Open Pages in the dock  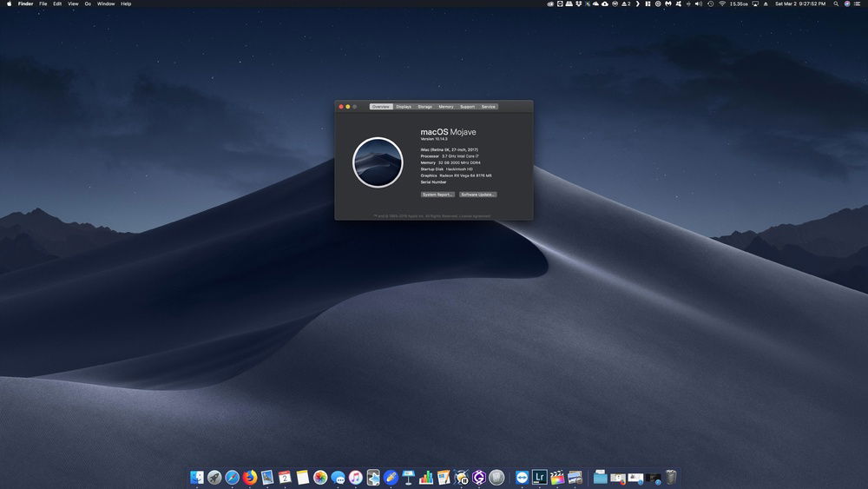point(444,477)
